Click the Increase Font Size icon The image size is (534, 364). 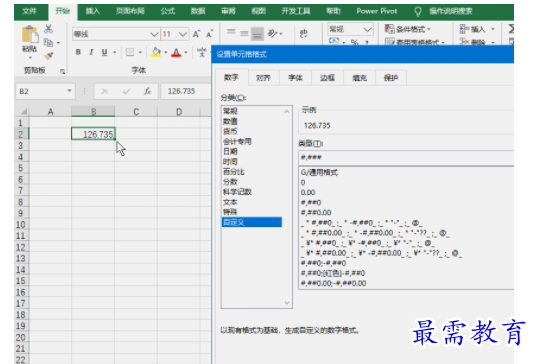(x=196, y=34)
